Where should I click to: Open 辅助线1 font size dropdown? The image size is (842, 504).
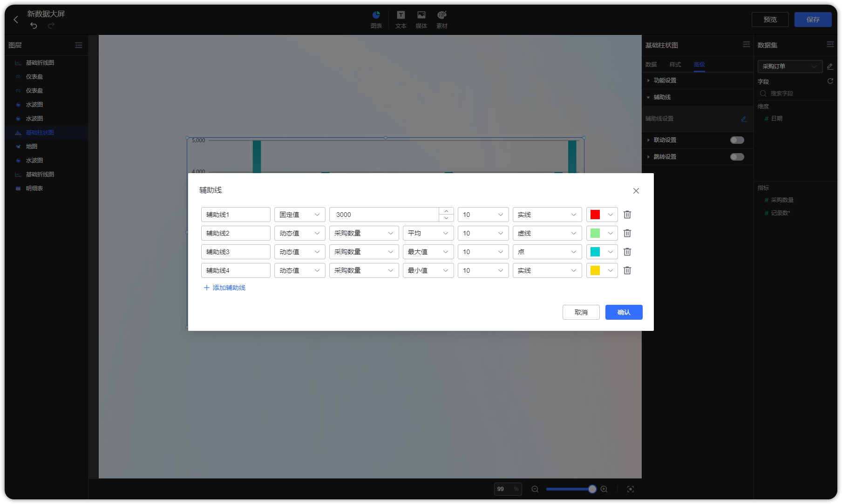pos(483,215)
